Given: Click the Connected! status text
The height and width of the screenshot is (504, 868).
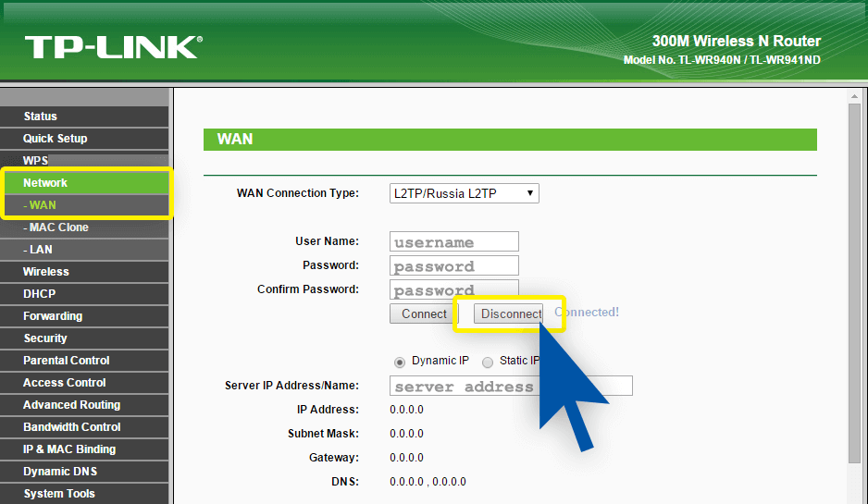Looking at the screenshot, I should pyautogui.click(x=587, y=312).
